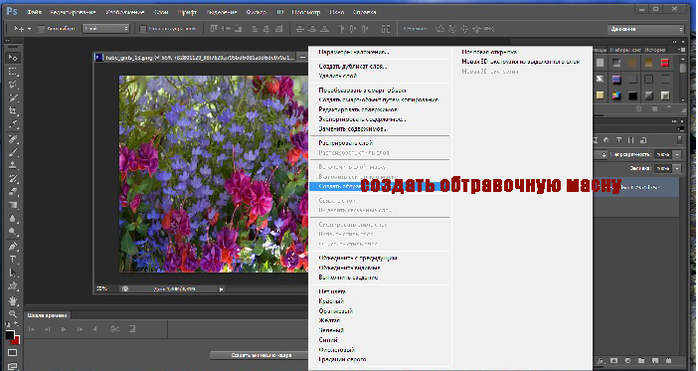Click the align top edges icon
This screenshot has width=698, height=371.
(x=214, y=29)
